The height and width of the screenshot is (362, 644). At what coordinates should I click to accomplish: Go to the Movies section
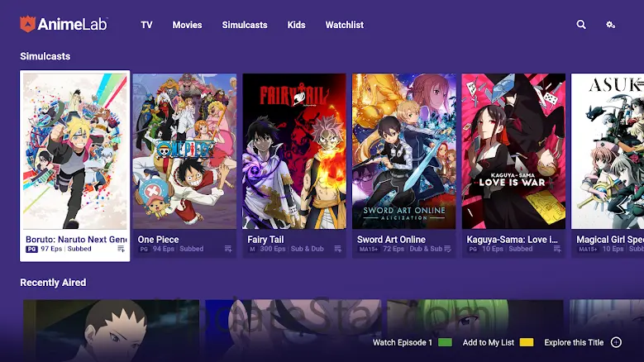pos(187,25)
